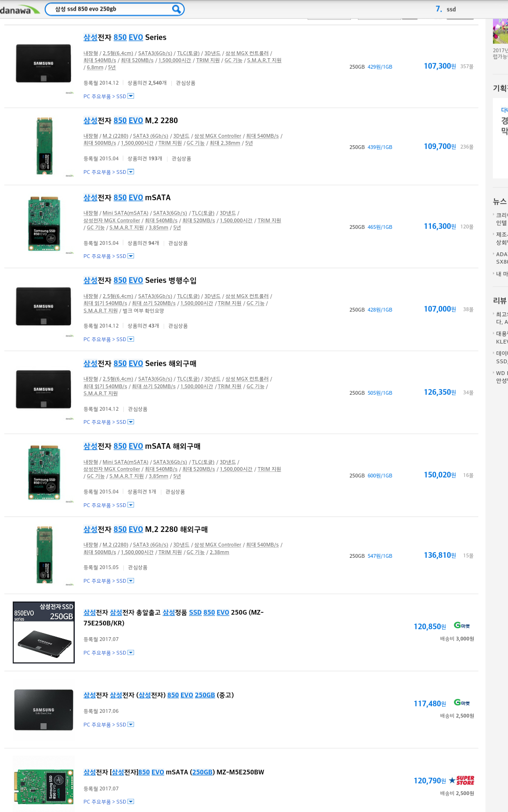Open 850 EVO Series 해외구매 title
This screenshot has width=508, height=812.
[140, 363]
